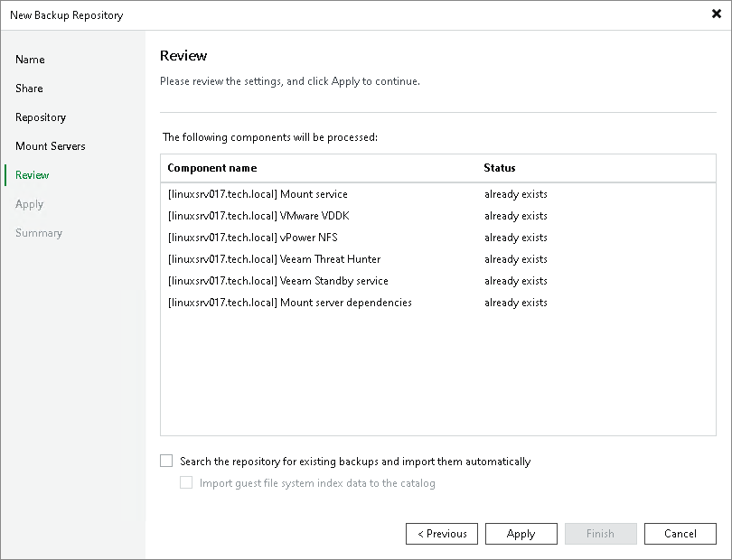Viewport: 732px width, 560px height.
Task: Click the 'New Backup Repository' window title
Action: [x=67, y=15]
